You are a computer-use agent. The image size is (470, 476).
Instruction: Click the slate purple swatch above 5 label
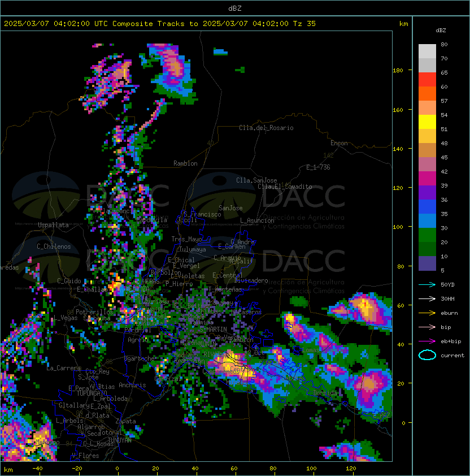427,263
